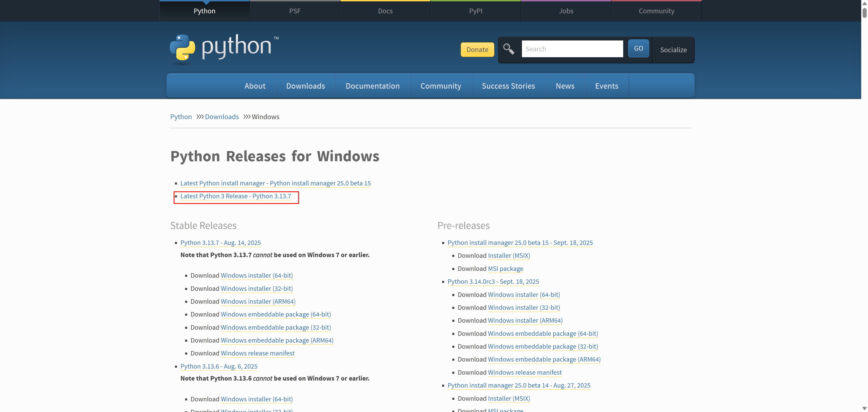Click the magnifying glass search icon
Viewport: 868px width, 412px height.
tap(508, 49)
